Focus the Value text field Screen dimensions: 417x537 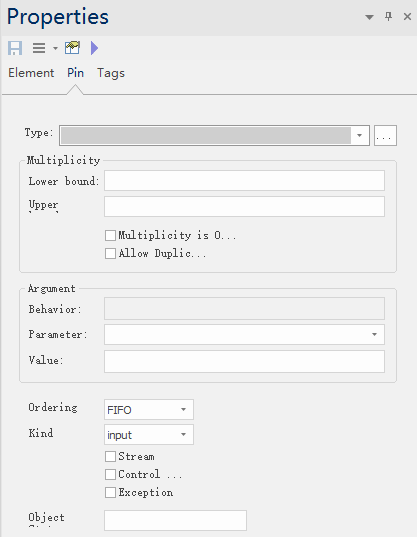click(244, 361)
